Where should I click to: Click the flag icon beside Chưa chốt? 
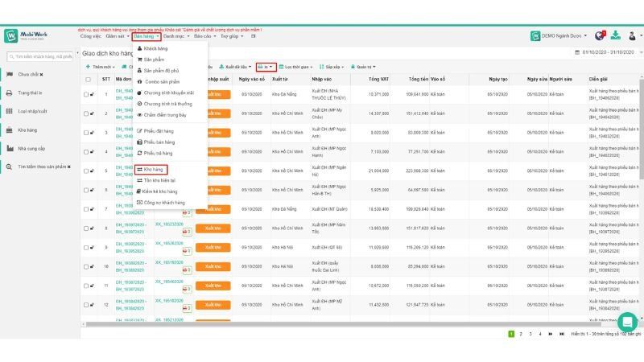pos(10,74)
